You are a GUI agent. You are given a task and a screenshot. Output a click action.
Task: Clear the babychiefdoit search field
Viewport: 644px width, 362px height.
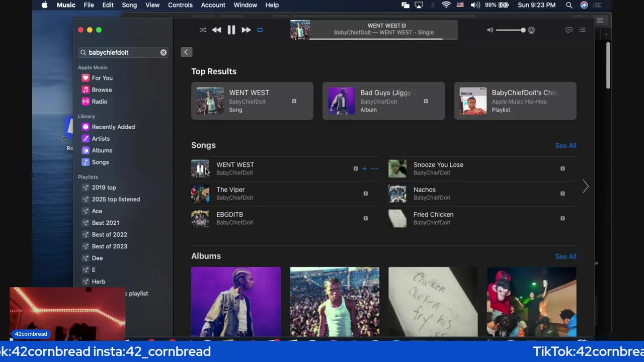(164, 52)
